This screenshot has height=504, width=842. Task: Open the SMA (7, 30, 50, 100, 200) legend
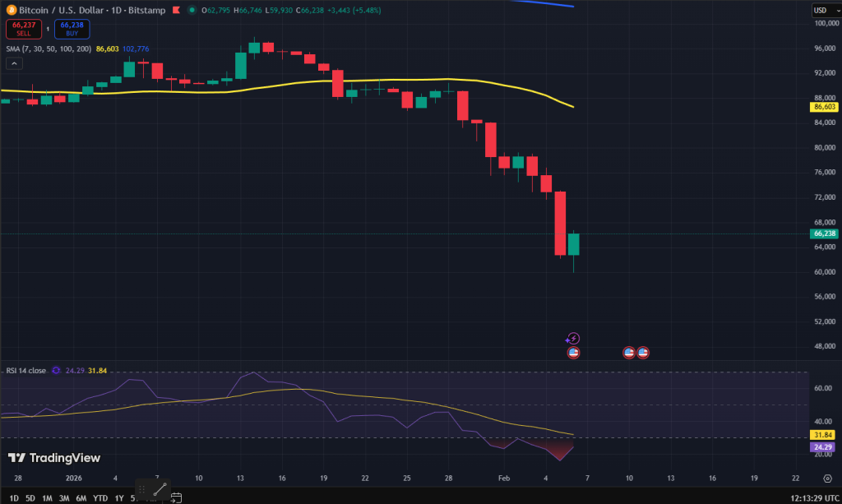click(x=49, y=49)
